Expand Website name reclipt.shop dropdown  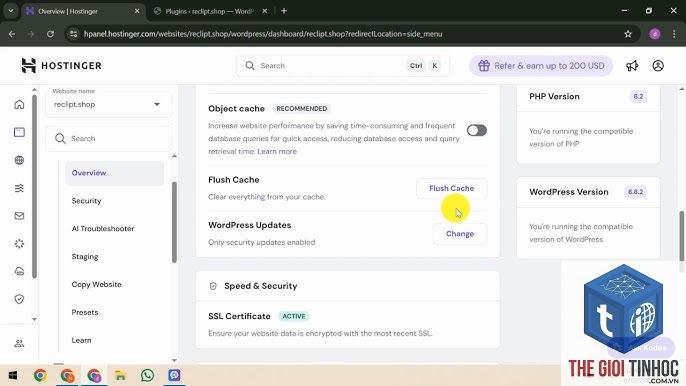tap(108, 104)
